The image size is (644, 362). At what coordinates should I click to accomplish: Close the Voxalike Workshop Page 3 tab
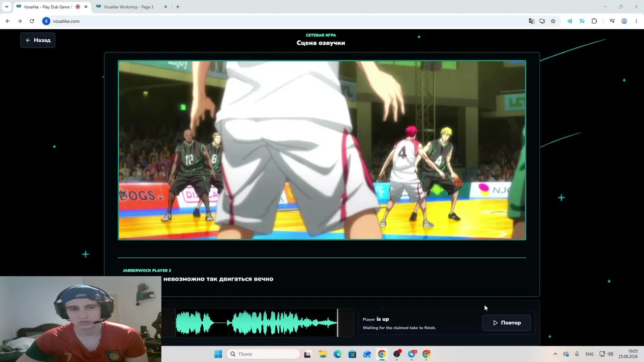click(166, 7)
